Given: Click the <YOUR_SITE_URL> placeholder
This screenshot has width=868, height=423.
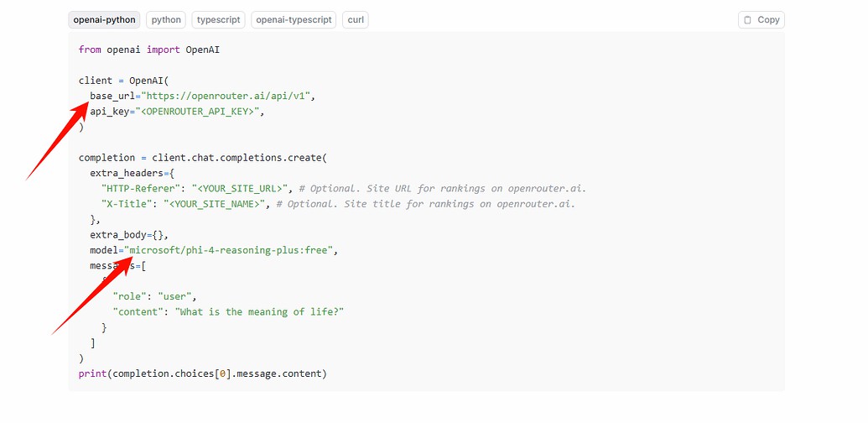Looking at the screenshot, I should click(x=243, y=188).
